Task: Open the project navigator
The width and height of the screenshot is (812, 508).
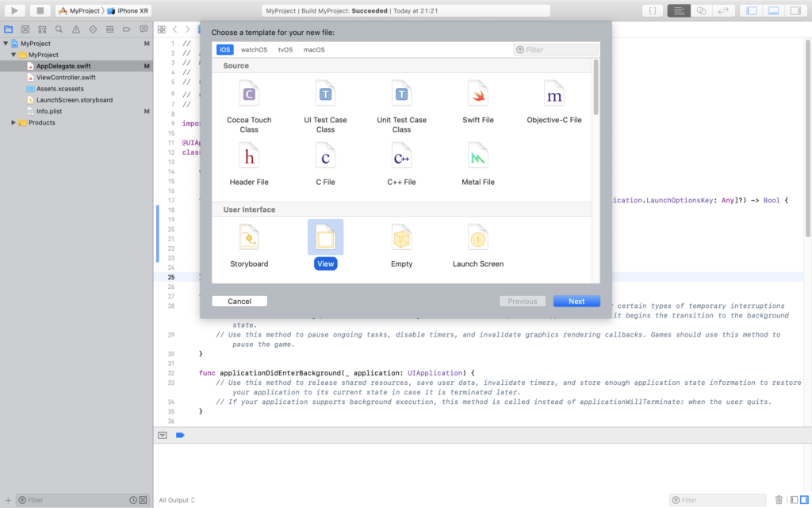Action: pyautogui.click(x=8, y=29)
